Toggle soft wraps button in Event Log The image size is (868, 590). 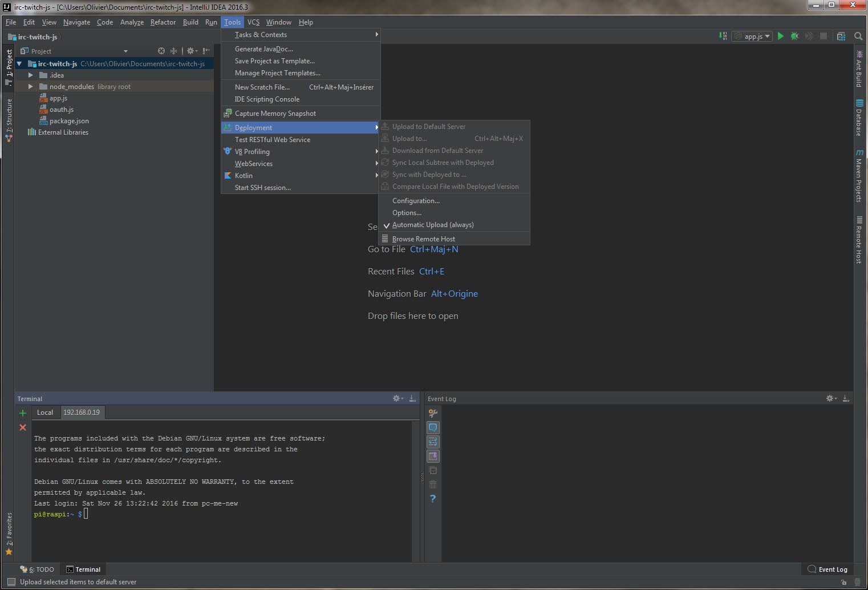tap(433, 442)
